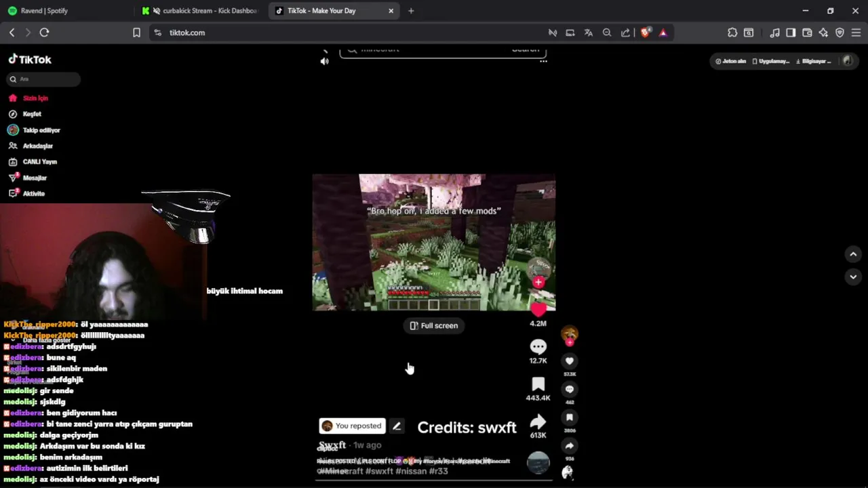
Task: Open Takip ediliyor in sidebar
Action: point(34,130)
